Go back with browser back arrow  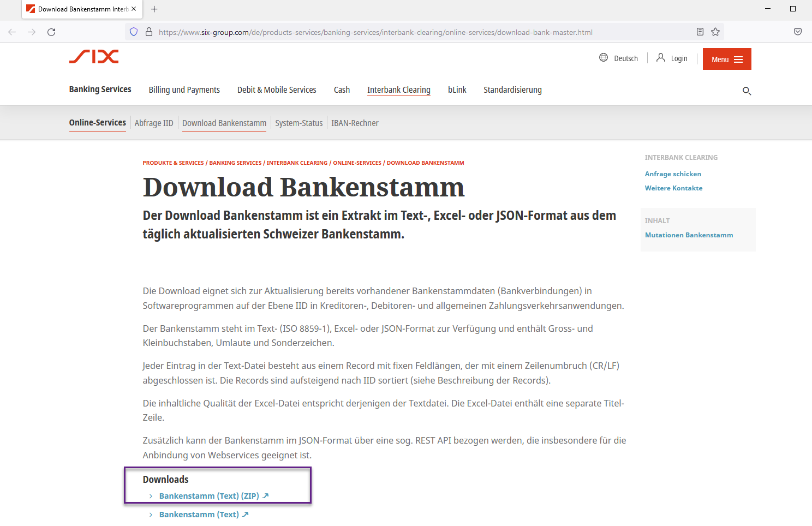click(12, 32)
